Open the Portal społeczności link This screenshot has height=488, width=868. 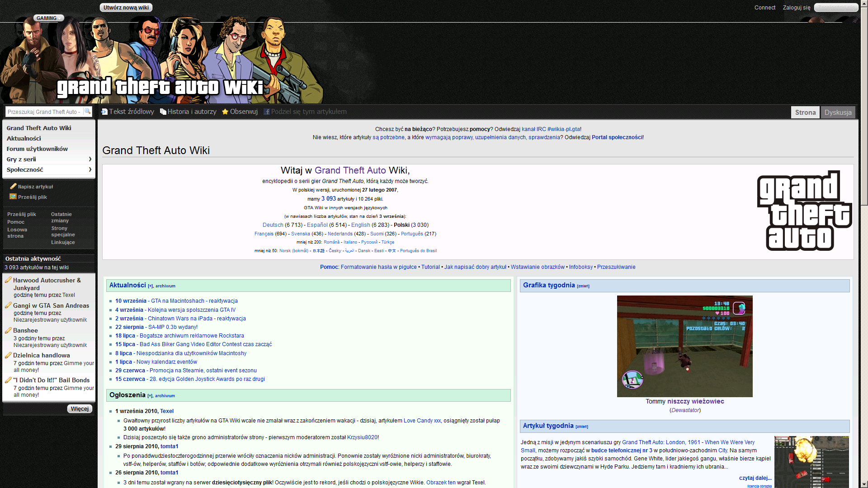[x=617, y=137]
